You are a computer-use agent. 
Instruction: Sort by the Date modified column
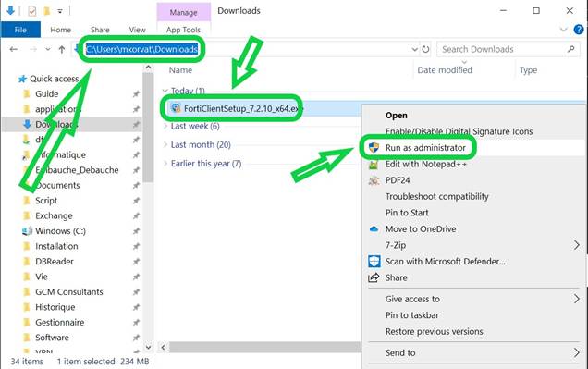pyautogui.click(x=445, y=70)
